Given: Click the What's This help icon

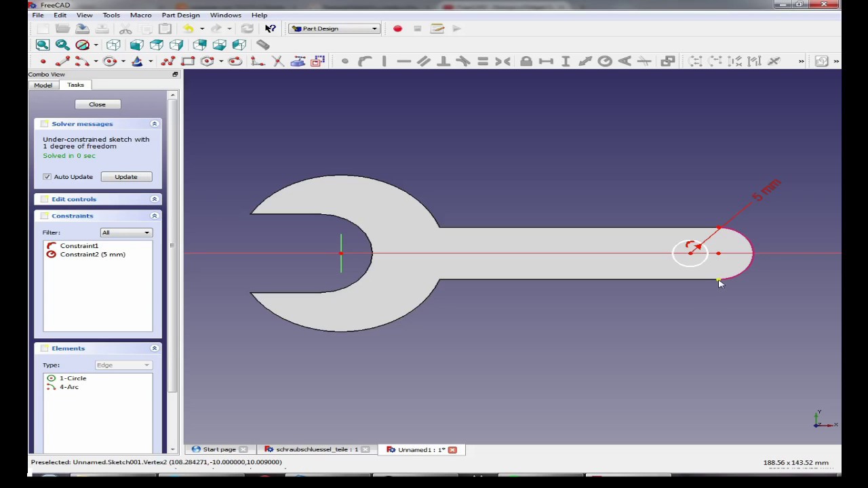Looking at the screenshot, I should (x=271, y=28).
